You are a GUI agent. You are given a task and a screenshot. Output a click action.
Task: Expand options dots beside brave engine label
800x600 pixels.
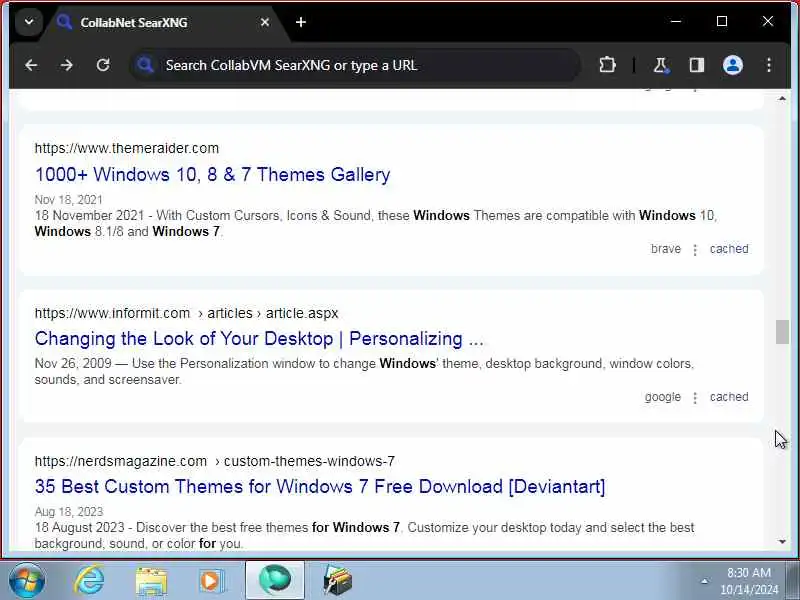point(695,249)
